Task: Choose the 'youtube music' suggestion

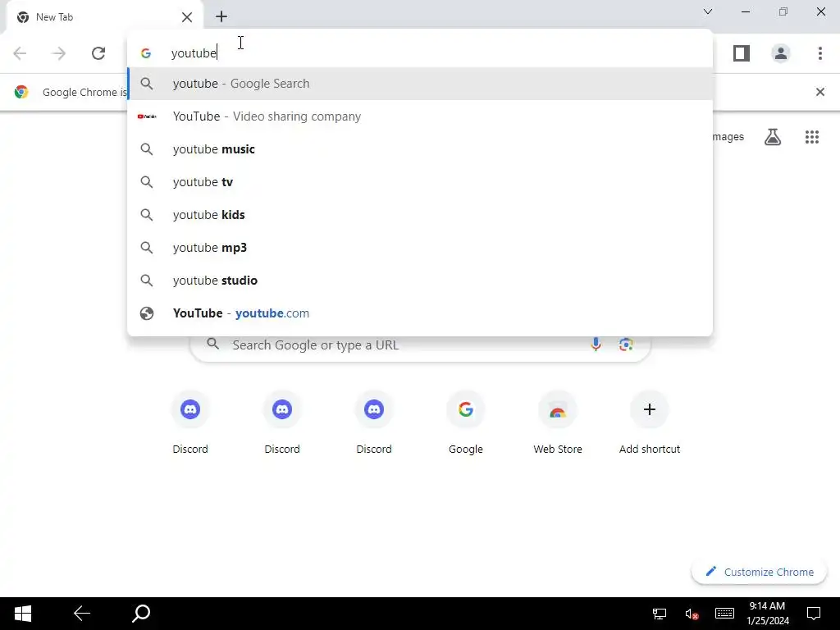Action: coord(420,149)
